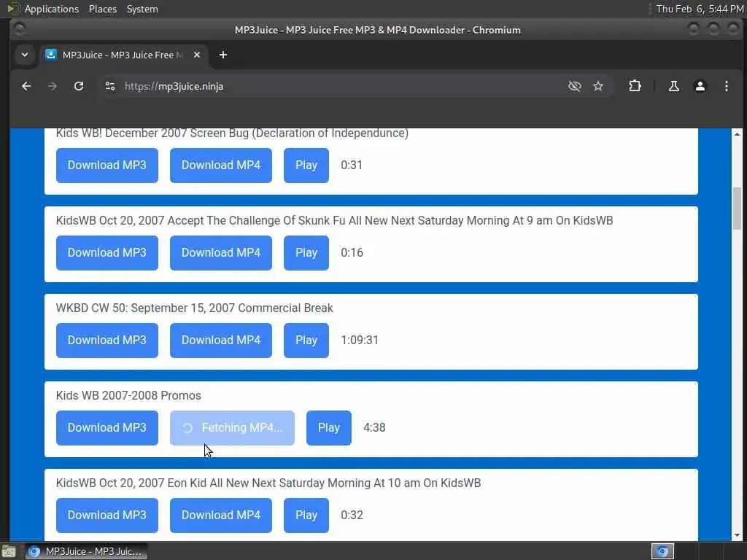This screenshot has height=560, width=747.
Task: Bookmark this page with the star icon
Action: 598,86
